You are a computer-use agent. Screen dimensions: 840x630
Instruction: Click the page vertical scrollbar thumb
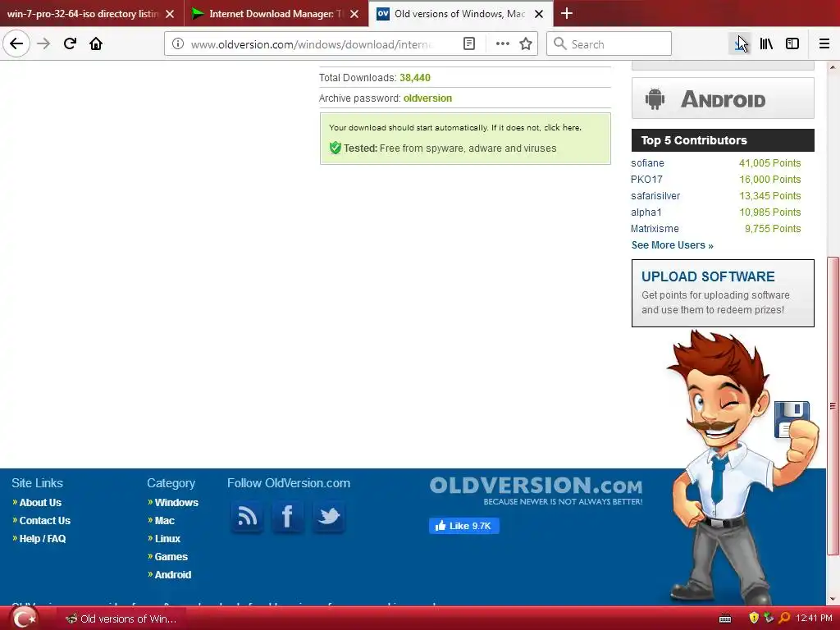(833, 406)
